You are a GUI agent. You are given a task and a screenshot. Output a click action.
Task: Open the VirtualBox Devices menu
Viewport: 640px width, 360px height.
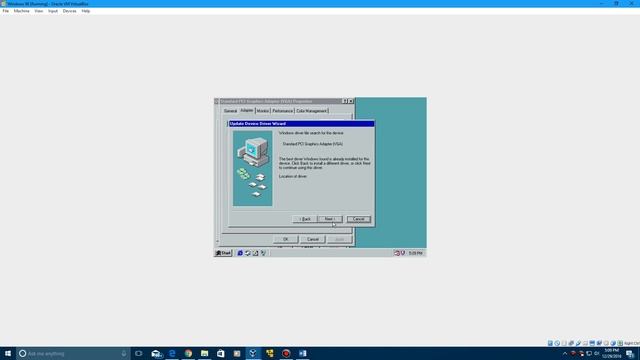(69, 11)
